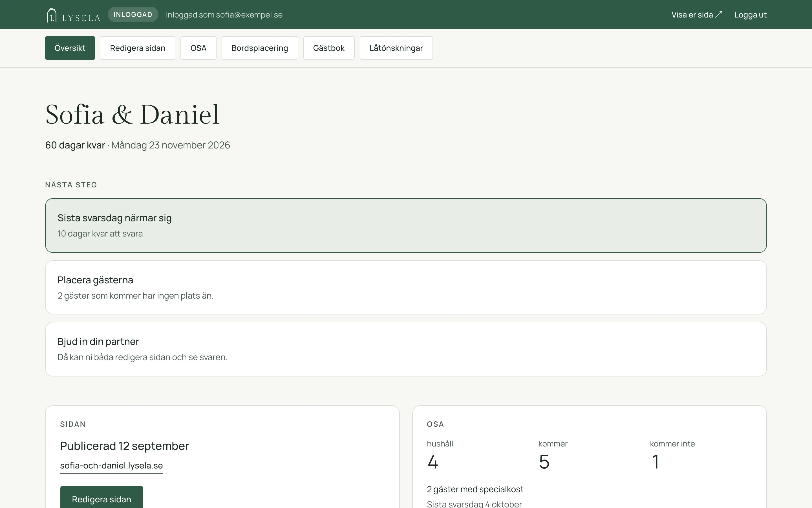Click the text 'Sista svarsdag 4 oktober'
Screen dimensions: 812x508
[475, 504]
